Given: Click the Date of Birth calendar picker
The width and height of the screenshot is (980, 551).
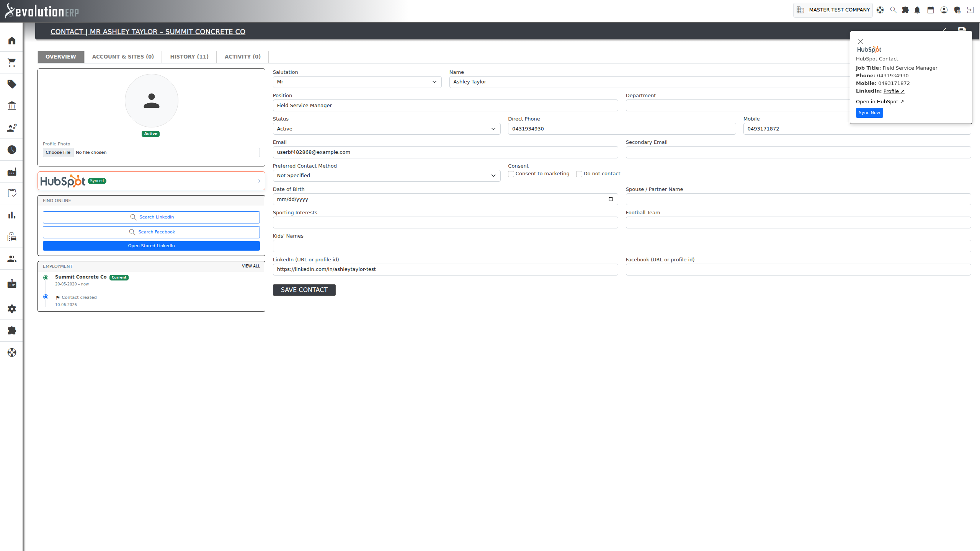Looking at the screenshot, I should coord(611,199).
